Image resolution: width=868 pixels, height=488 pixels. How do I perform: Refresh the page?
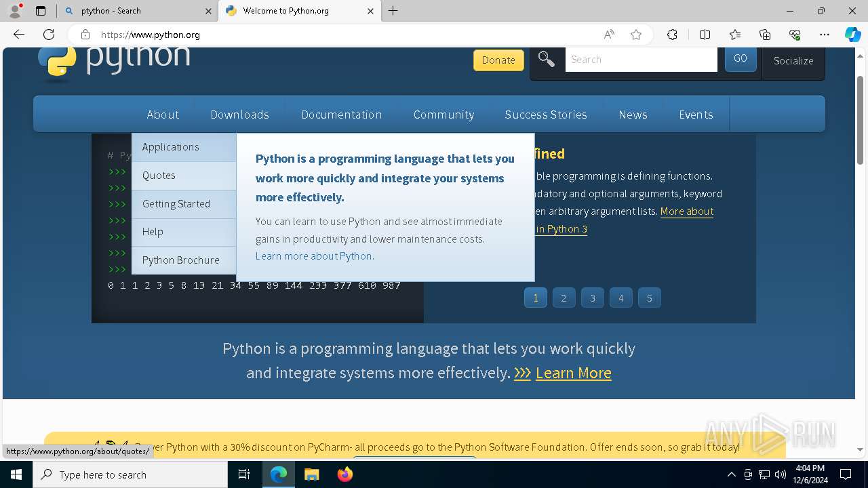pyautogui.click(x=49, y=35)
